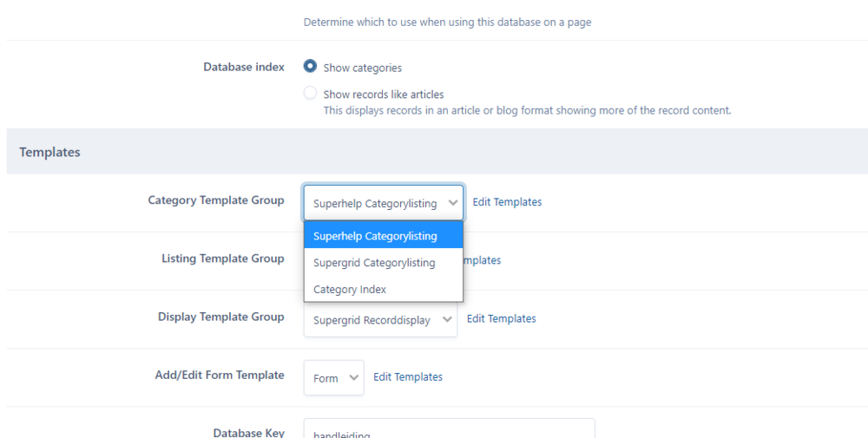Click the Display Template Group label
This screenshot has height=438, width=868.
[x=220, y=317]
